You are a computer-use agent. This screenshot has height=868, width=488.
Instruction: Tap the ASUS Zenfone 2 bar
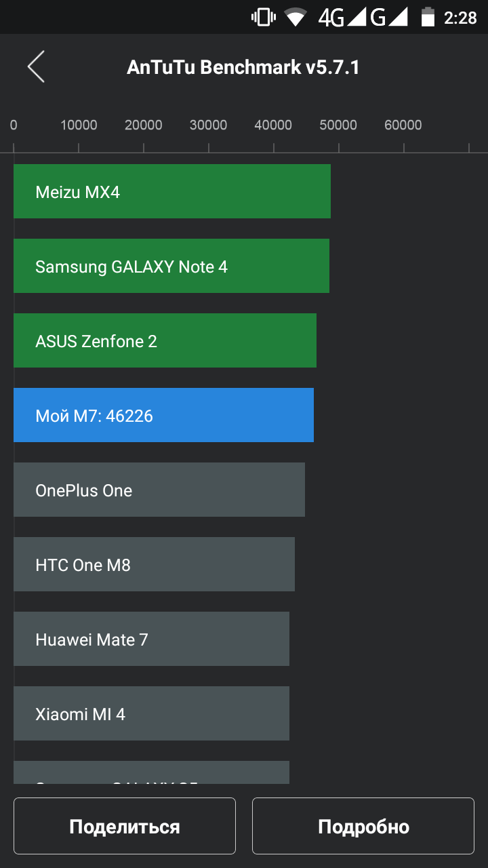click(x=165, y=340)
